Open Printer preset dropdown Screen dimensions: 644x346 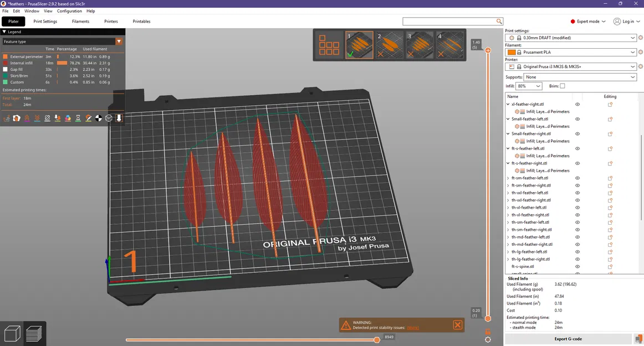point(570,66)
